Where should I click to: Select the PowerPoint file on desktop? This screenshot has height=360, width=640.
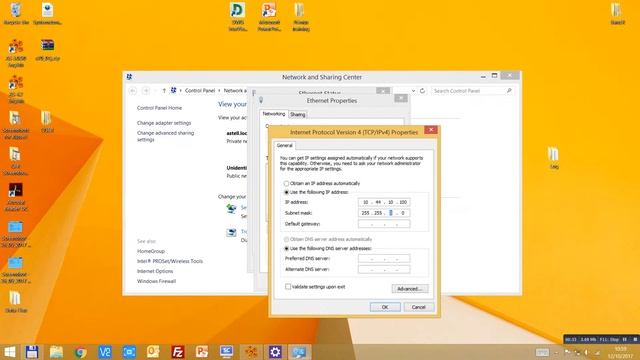(269, 16)
